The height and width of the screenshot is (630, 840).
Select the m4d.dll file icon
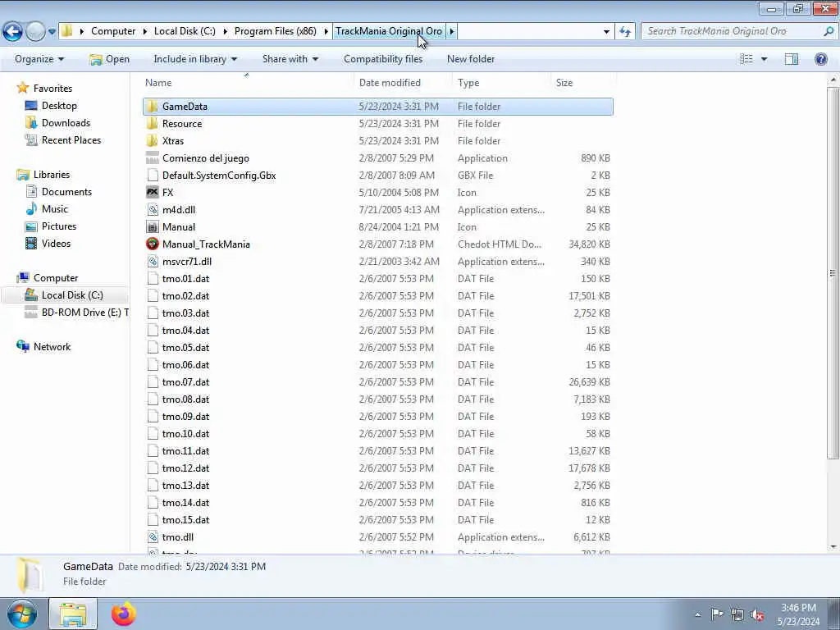[x=153, y=209]
